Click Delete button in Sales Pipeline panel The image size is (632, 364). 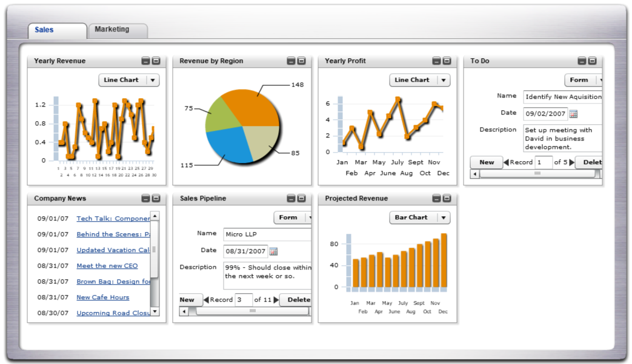[296, 300]
